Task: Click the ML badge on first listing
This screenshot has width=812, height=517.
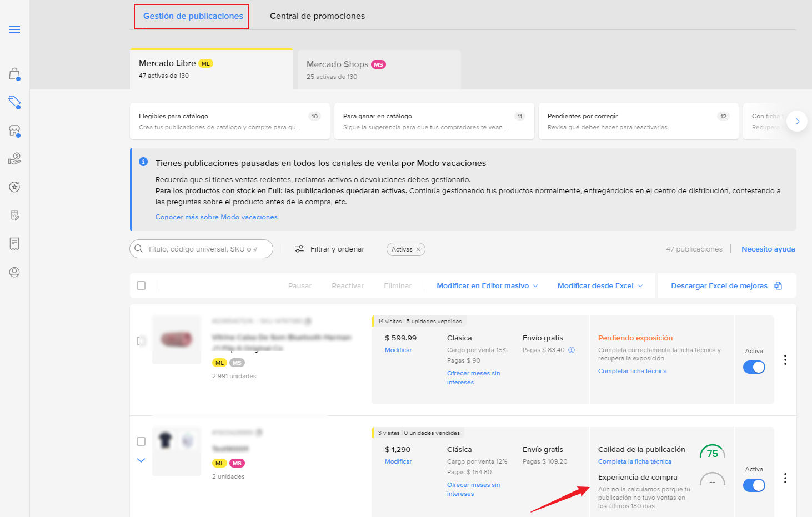Action: pyautogui.click(x=220, y=363)
